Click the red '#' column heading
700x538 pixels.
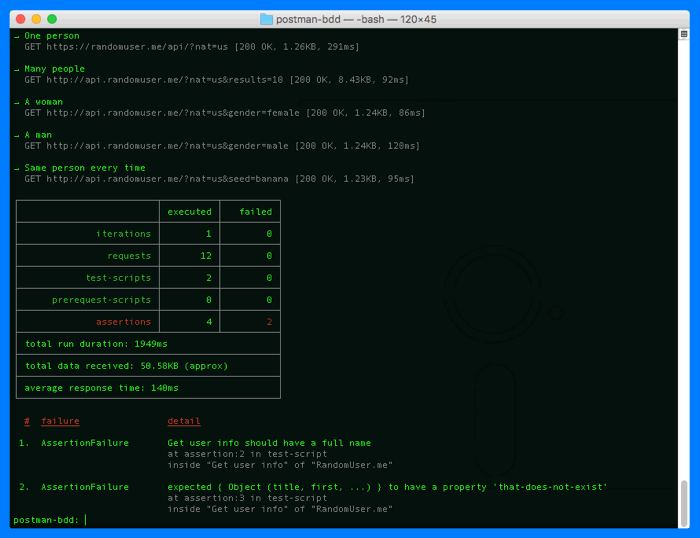click(x=27, y=421)
